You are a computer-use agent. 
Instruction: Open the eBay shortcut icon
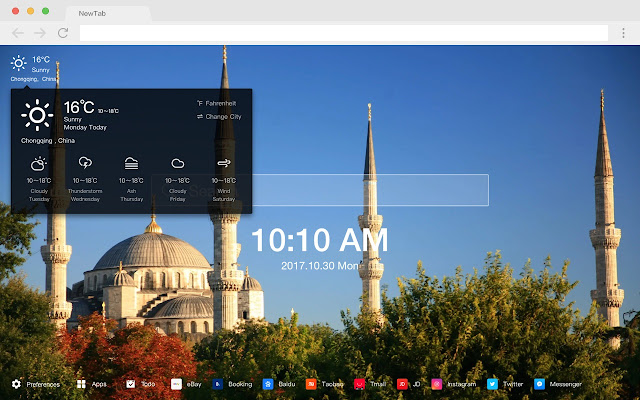[176, 384]
